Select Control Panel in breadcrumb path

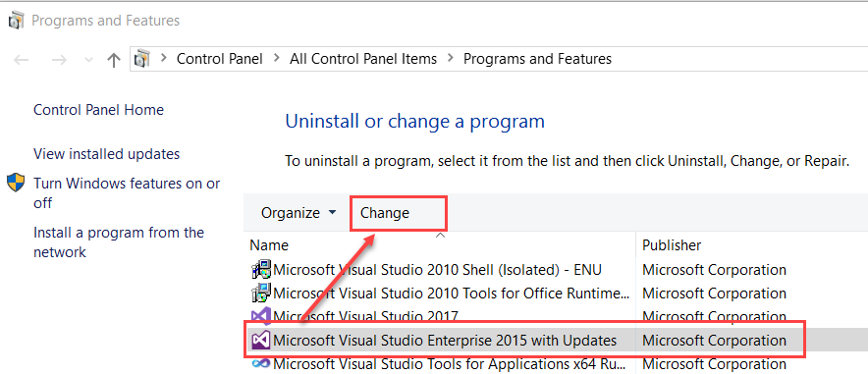(x=219, y=59)
